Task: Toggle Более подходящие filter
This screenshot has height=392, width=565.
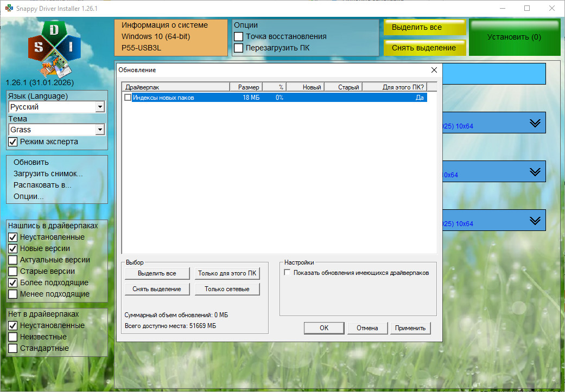Action: 13,282
